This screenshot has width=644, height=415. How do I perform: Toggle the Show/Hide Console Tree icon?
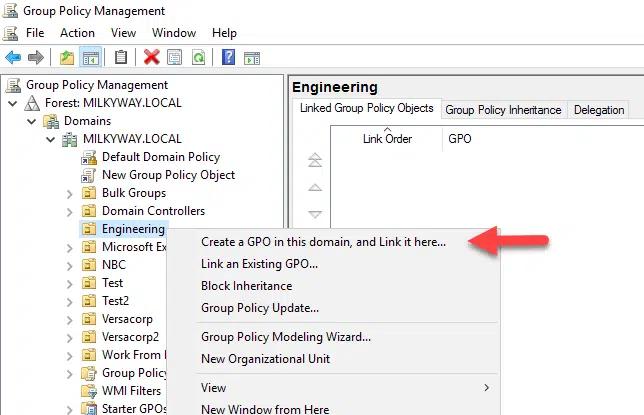coord(90,58)
